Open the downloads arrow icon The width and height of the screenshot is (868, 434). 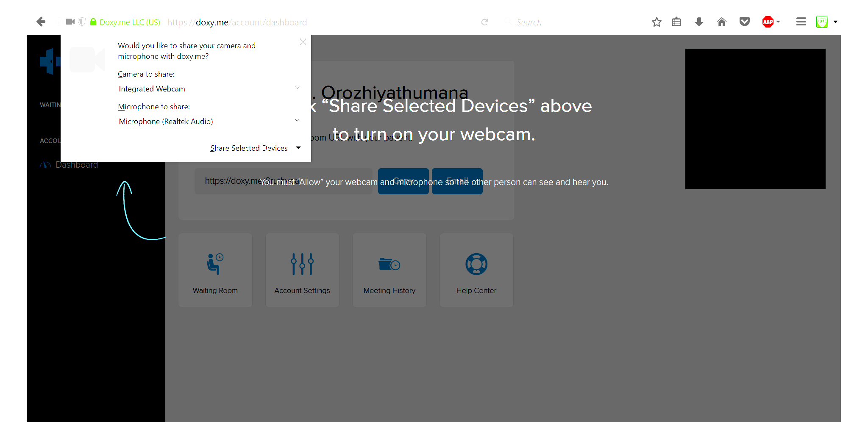[699, 22]
